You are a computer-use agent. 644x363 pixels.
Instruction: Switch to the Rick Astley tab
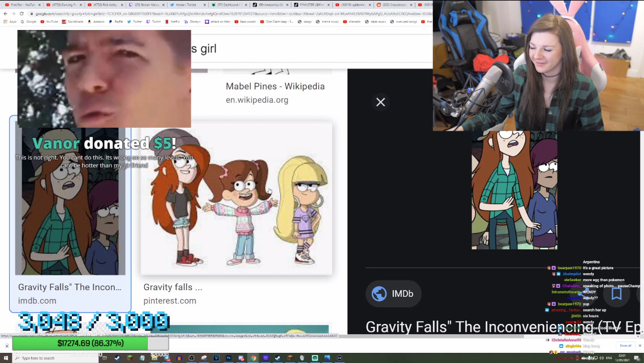pyautogui.click(x=104, y=5)
